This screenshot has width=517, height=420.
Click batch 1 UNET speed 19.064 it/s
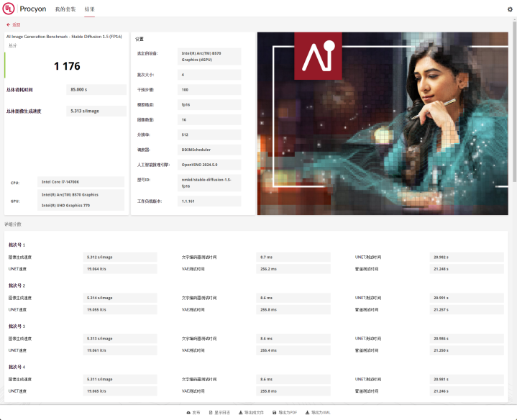pyautogui.click(x=119, y=269)
